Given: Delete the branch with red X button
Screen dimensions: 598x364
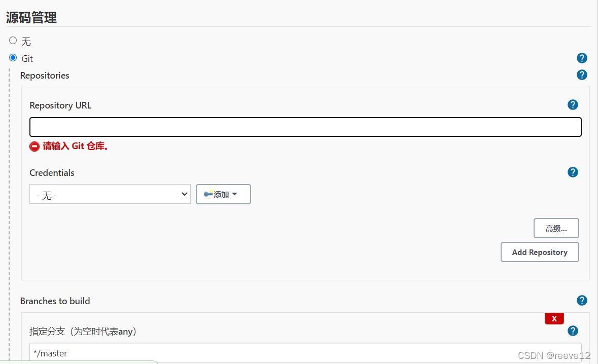Looking at the screenshot, I should pyautogui.click(x=554, y=318).
